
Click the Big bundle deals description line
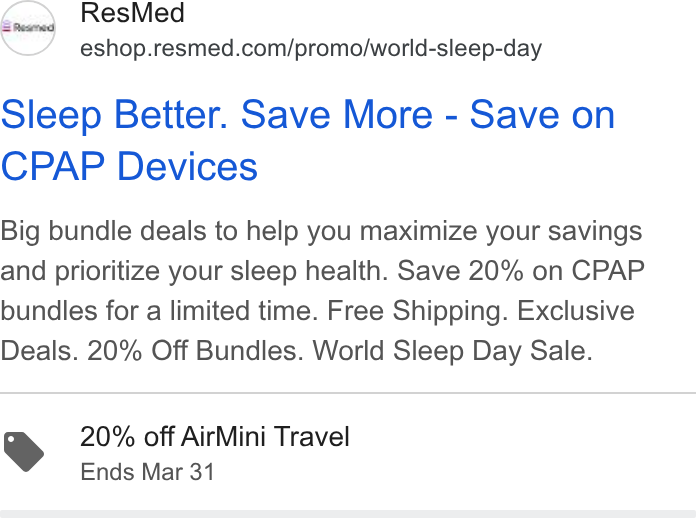321,231
